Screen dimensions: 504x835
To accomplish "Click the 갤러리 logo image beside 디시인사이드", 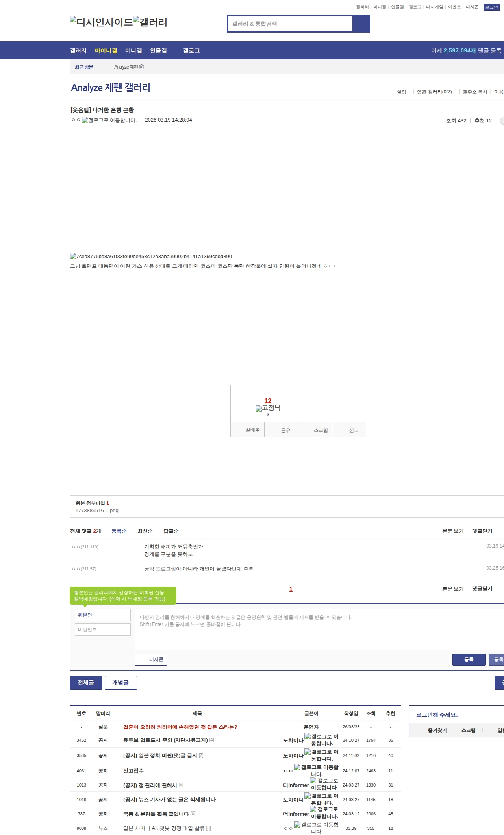I will [x=150, y=22].
